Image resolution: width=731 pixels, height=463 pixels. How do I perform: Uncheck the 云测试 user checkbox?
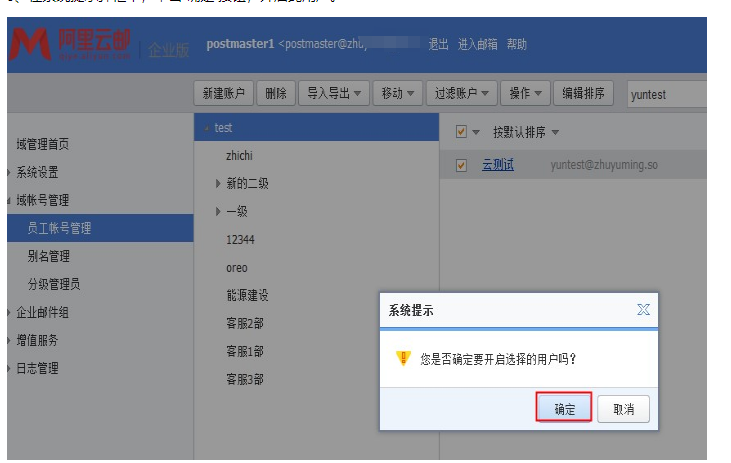(x=461, y=165)
